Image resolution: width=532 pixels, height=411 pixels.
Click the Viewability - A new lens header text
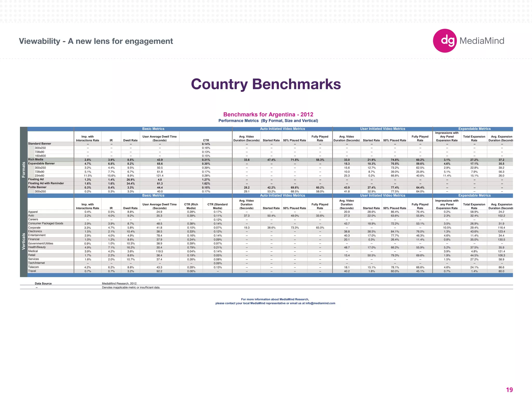pyautogui.click(x=96, y=41)
